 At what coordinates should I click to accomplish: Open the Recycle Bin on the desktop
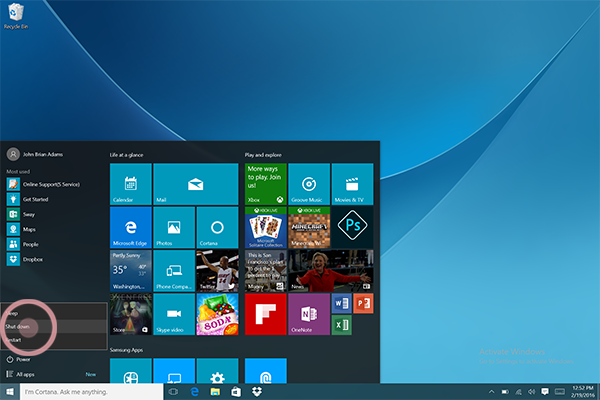[16, 16]
